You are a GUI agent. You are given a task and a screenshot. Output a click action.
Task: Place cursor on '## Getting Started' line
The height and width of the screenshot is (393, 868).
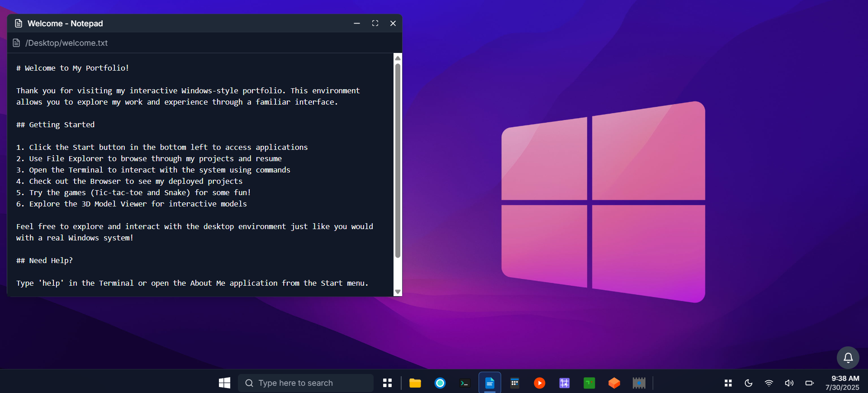(x=56, y=125)
